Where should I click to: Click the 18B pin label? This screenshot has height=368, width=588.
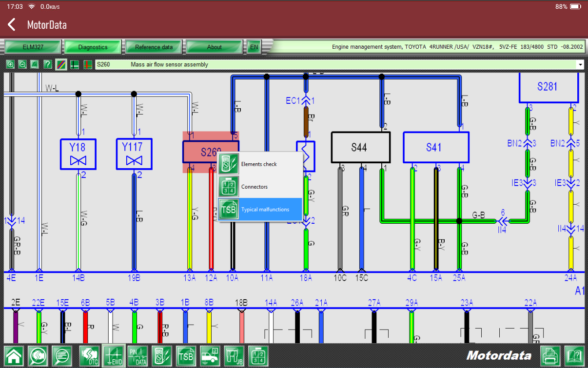coord(241,303)
